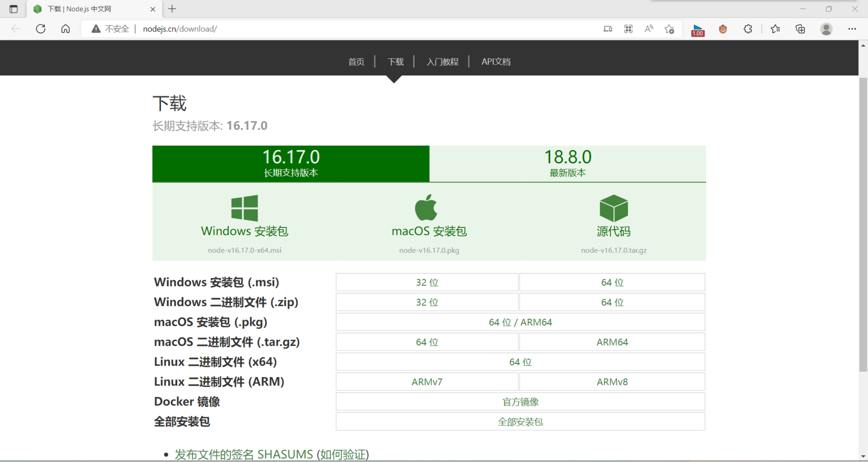Open Read aloud icon in address bar

649,29
